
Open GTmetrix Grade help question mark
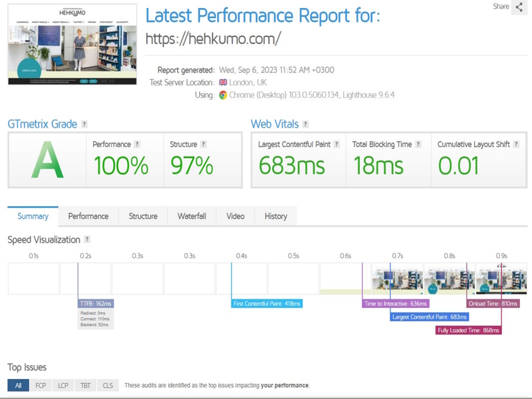pos(84,124)
